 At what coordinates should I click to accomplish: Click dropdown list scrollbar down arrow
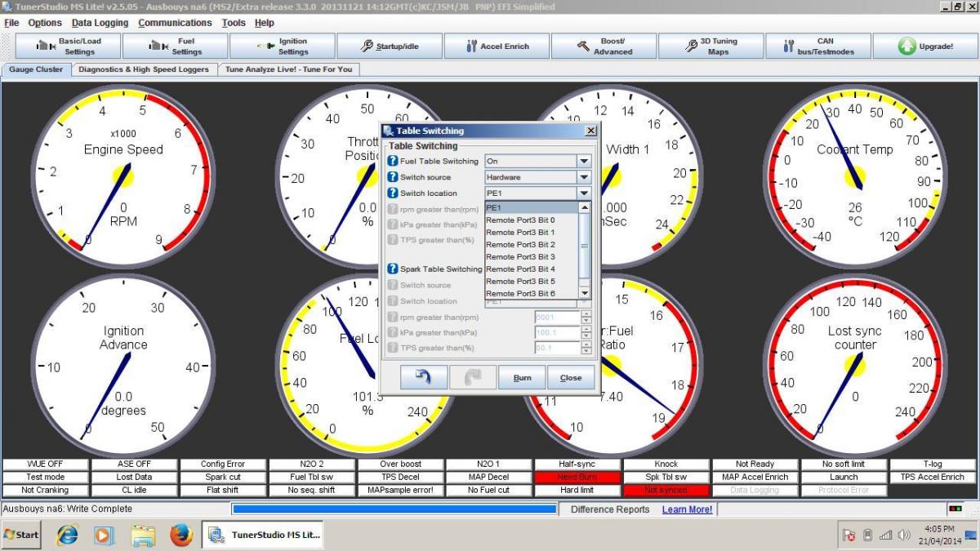click(x=584, y=293)
